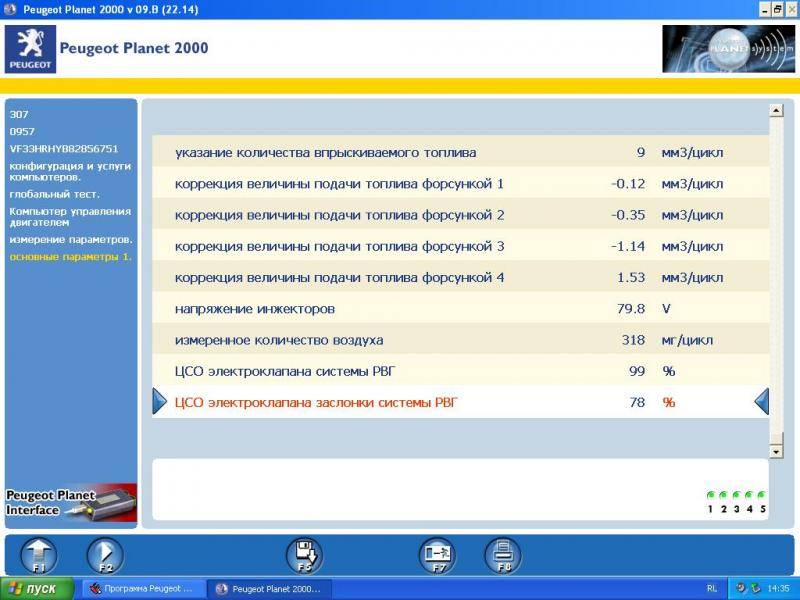Click the F8 printer icon
Image resolution: width=800 pixels, height=600 pixels.
click(x=502, y=554)
